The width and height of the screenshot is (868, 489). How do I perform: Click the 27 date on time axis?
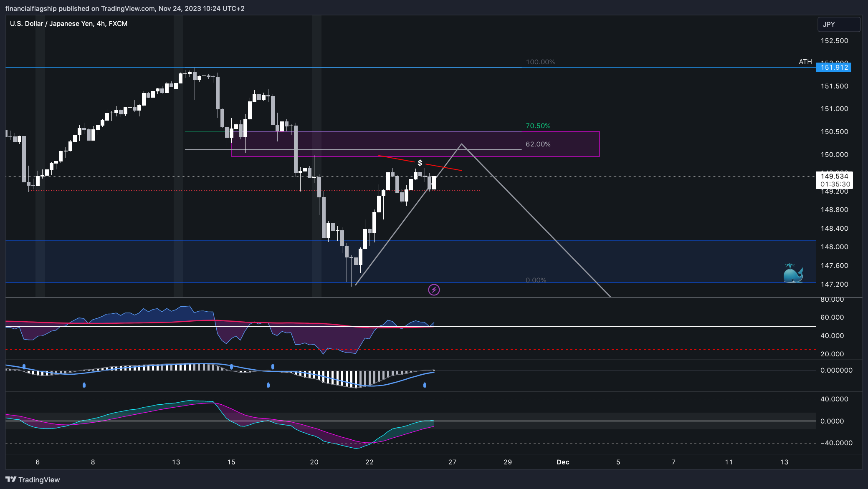click(x=452, y=462)
